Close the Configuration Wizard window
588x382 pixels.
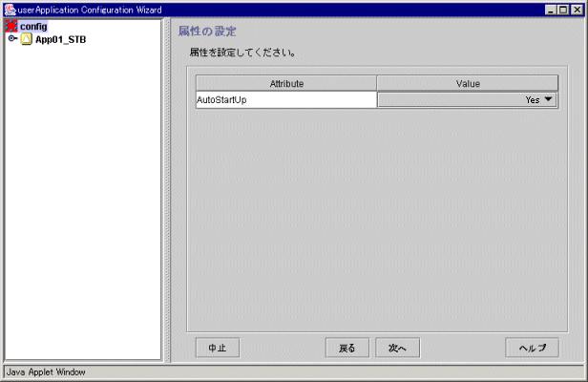click(577, 10)
